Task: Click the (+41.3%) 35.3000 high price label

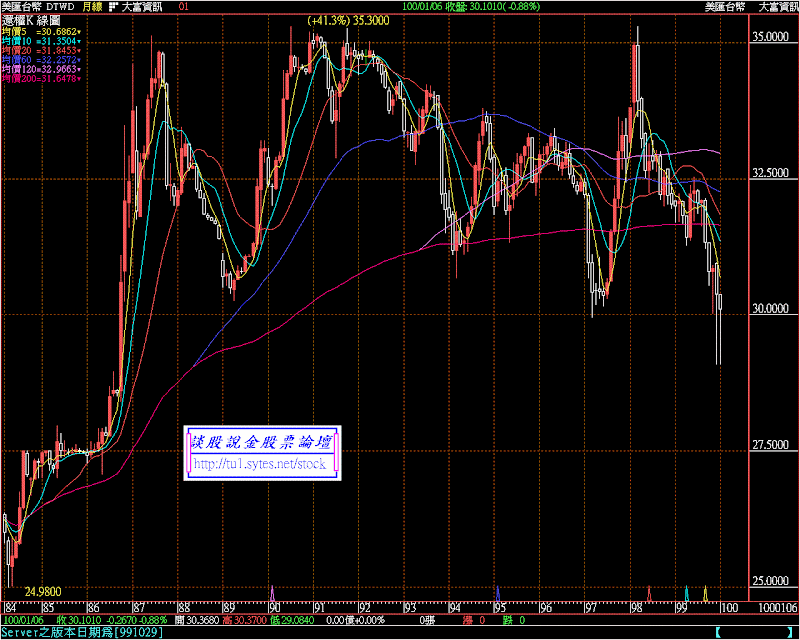Action: 348,20
